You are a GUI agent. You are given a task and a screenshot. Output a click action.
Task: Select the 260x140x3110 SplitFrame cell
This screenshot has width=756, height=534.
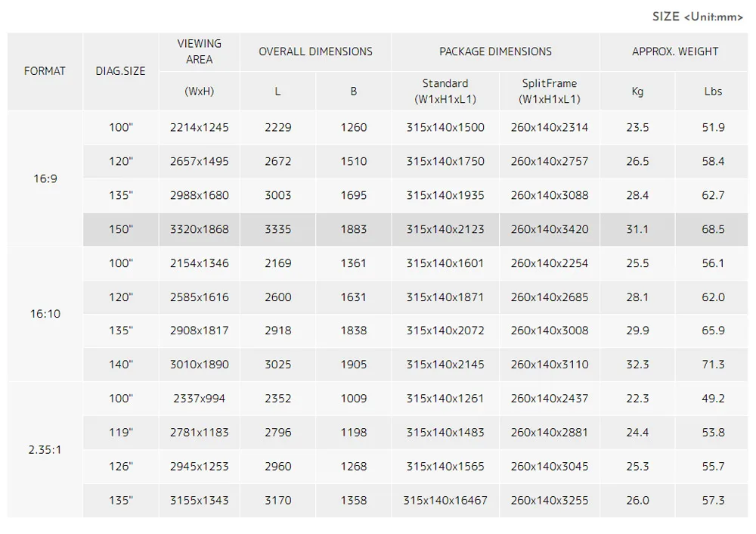[x=549, y=365]
